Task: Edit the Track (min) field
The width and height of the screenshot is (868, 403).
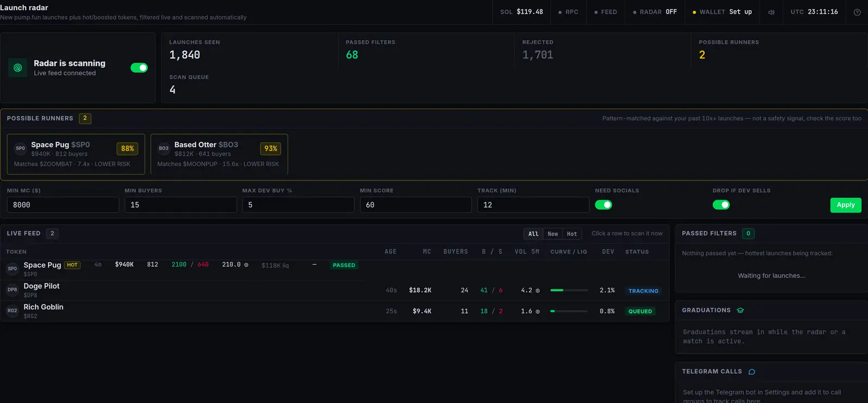Action: tap(533, 204)
